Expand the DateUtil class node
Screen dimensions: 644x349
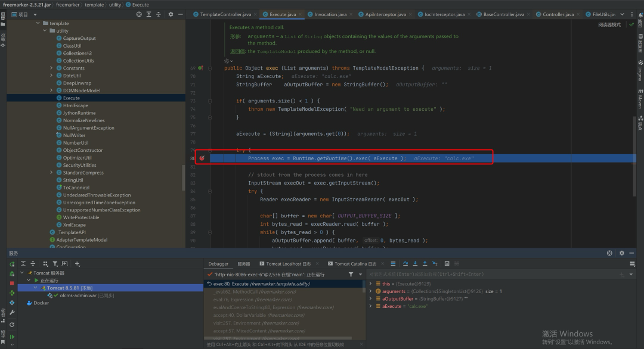click(51, 76)
